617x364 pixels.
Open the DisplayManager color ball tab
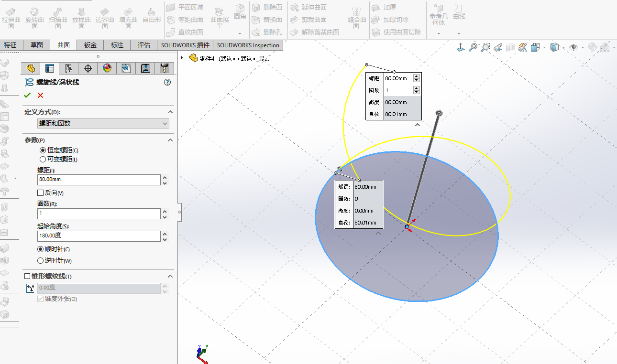pos(107,68)
